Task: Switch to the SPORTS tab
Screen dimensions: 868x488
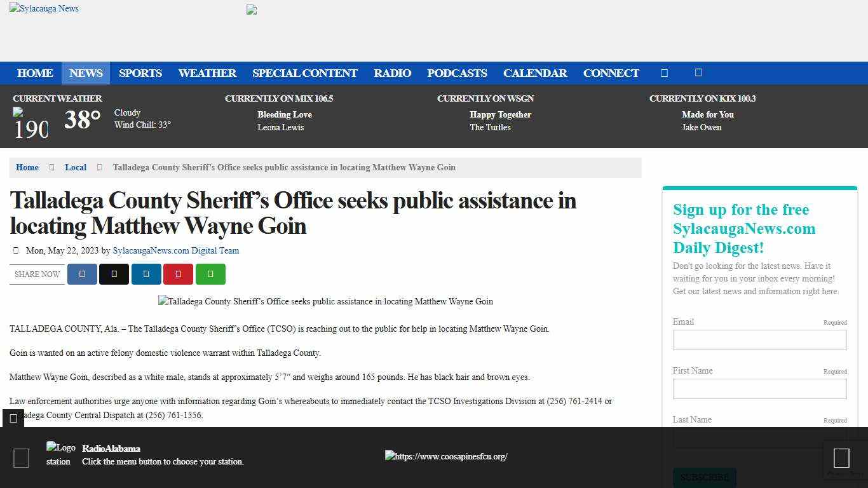Action: click(140, 73)
